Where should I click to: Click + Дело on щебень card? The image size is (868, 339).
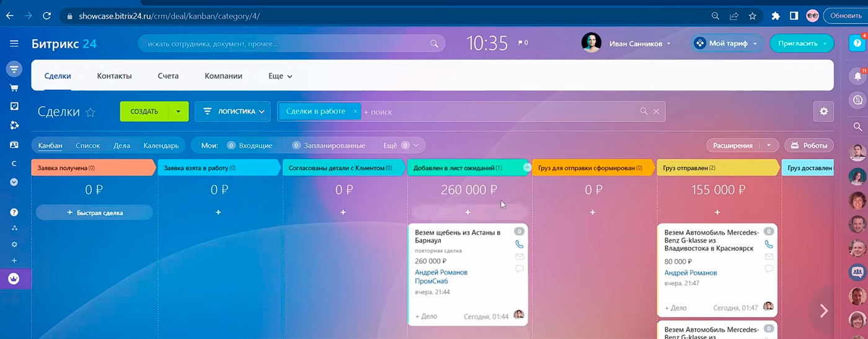click(x=426, y=316)
